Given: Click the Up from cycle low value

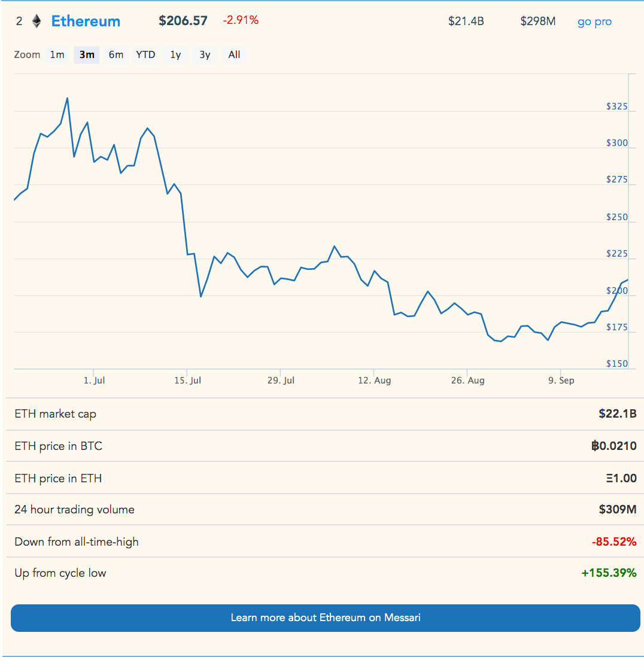Looking at the screenshot, I should 609,573.
